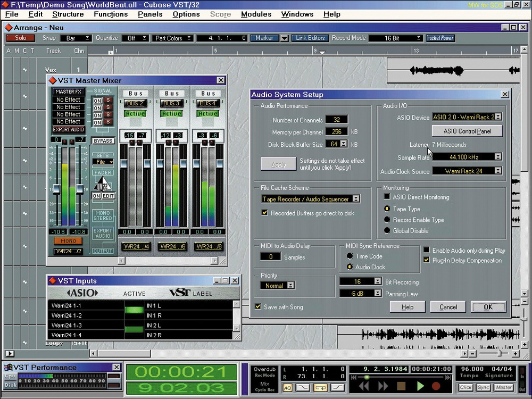This screenshot has width=532, height=399.
Task: Open the File Cache Scheme dropdown
Action: [x=356, y=199]
